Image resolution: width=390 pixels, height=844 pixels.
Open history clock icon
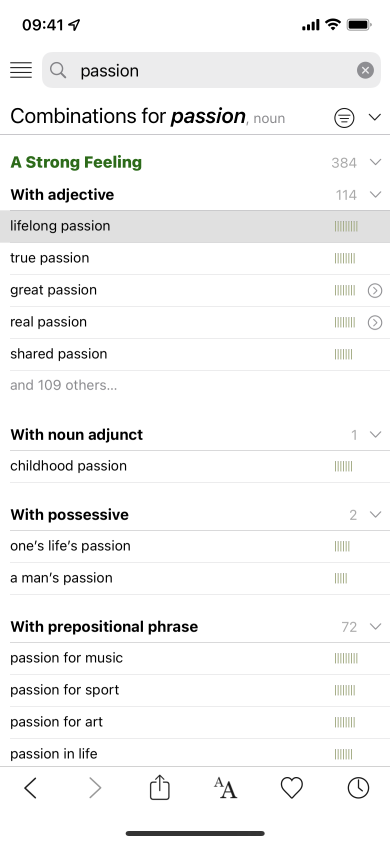pyautogui.click(x=358, y=789)
